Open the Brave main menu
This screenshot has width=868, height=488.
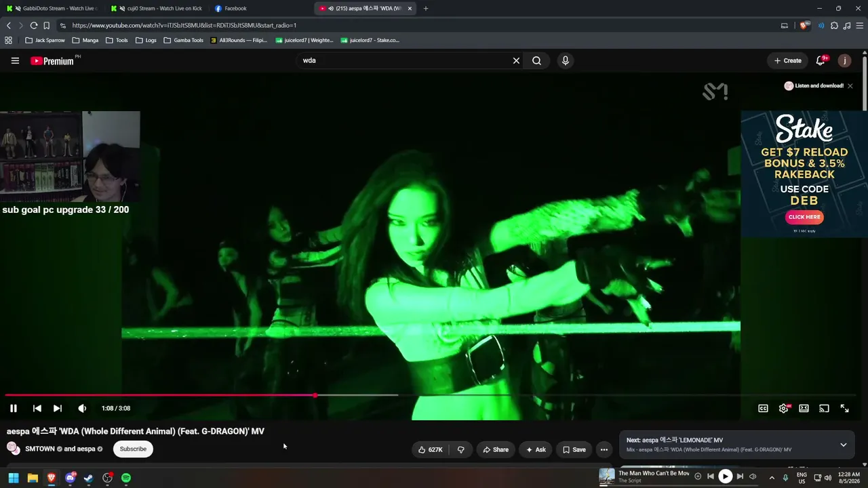pyautogui.click(x=860, y=26)
